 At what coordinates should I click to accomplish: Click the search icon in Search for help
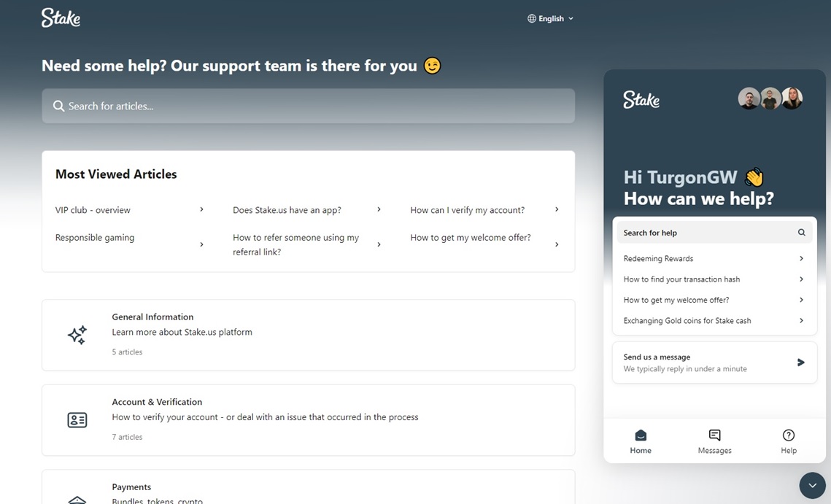tap(801, 233)
